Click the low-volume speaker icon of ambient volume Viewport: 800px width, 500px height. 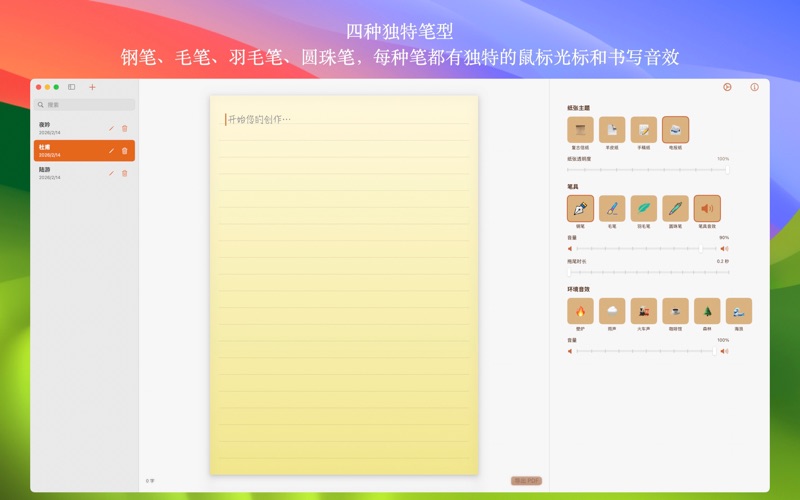pos(570,351)
